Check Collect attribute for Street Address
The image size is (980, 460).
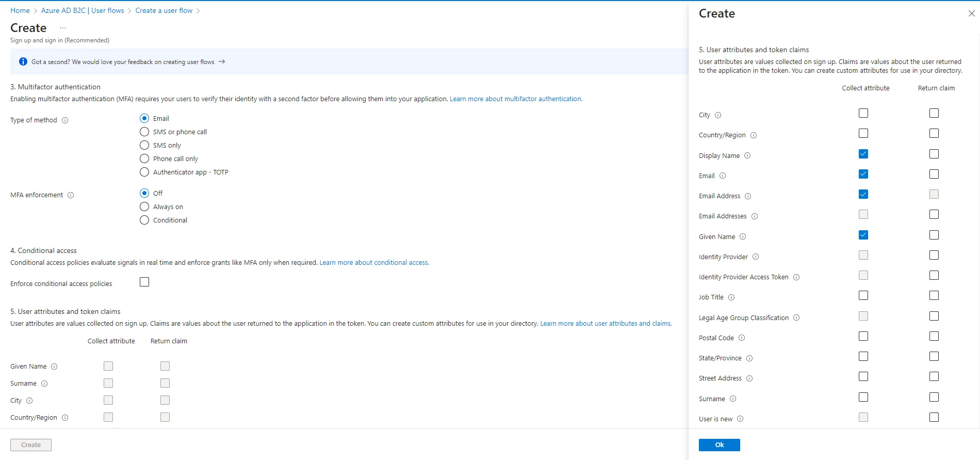863,376
